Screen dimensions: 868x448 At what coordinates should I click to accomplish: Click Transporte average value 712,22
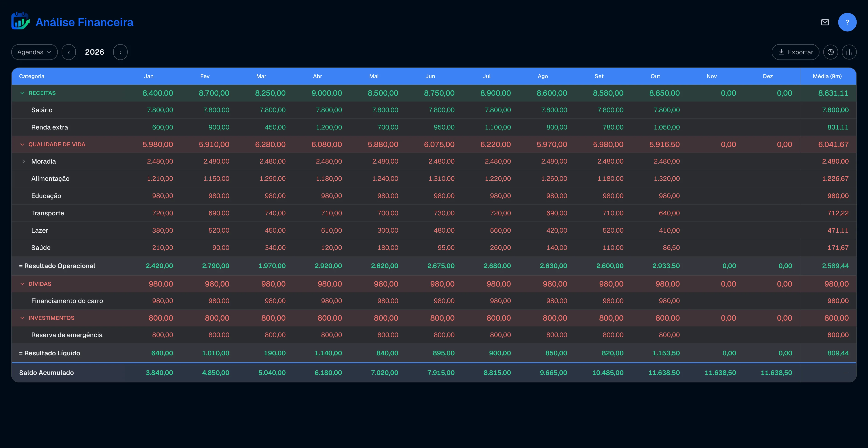pos(838,213)
